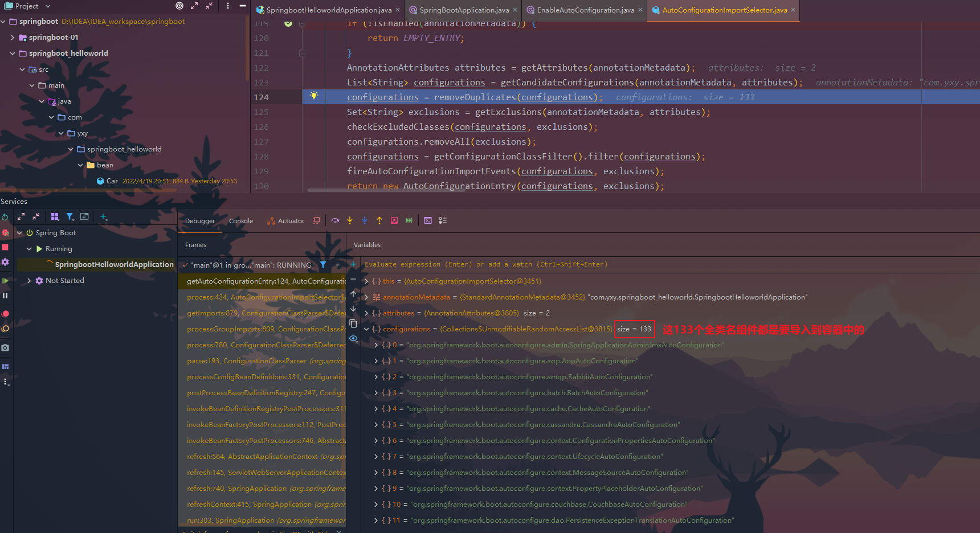Click Run to Cursor icon
Screen dimensions: 980x533
click(409, 220)
